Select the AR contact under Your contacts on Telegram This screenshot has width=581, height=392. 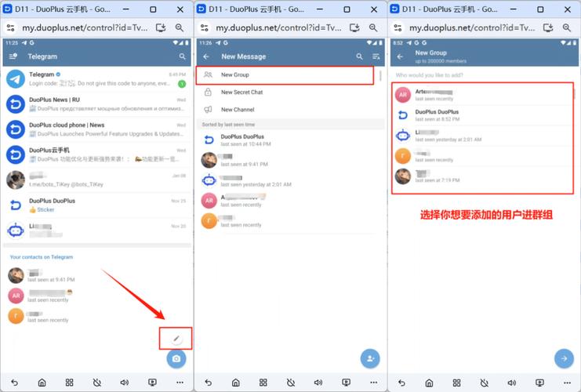coord(97,296)
